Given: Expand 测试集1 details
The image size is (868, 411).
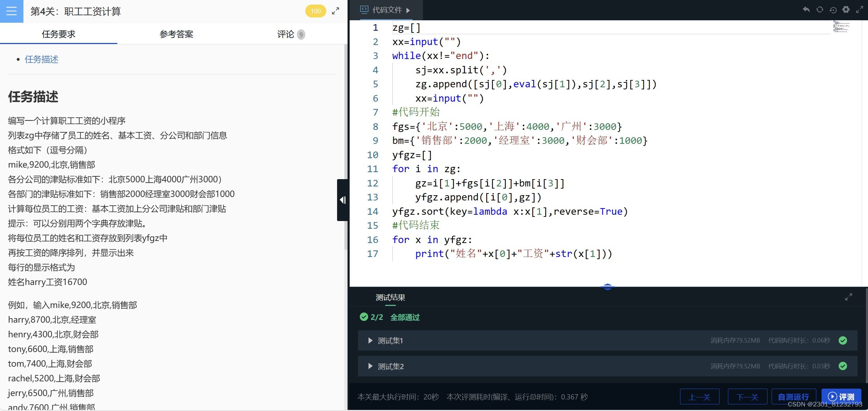Looking at the screenshot, I should tap(370, 340).
